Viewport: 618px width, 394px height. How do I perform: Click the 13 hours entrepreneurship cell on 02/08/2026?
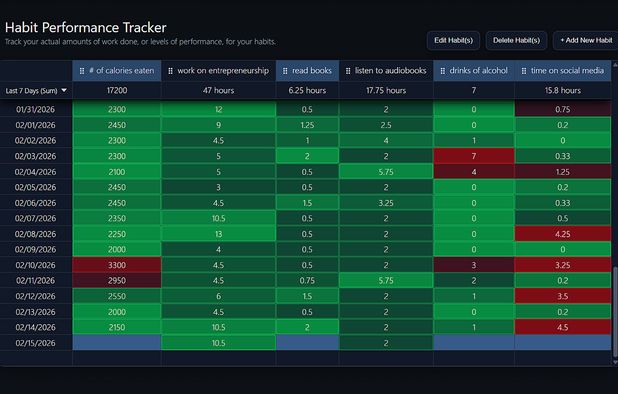coord(219,234)
